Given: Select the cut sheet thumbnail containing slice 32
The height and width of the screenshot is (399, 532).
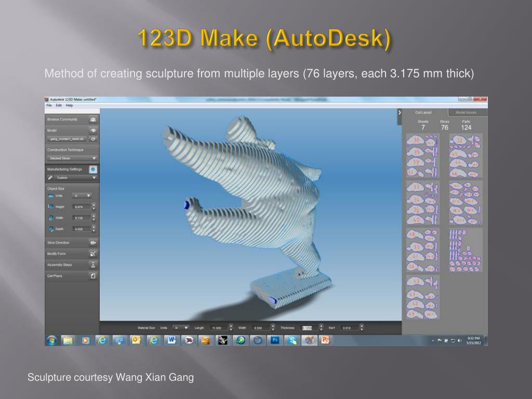Looking at the screenshot, I should (x=466, y=156).
